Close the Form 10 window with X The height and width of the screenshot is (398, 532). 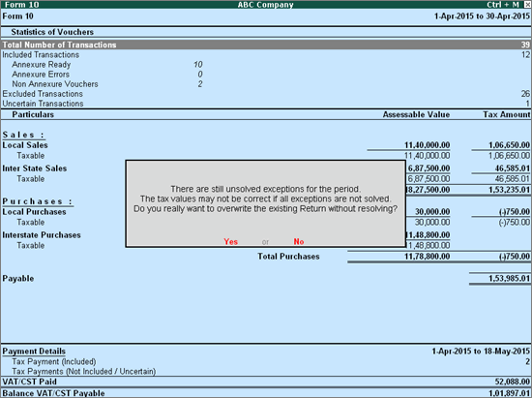527,5
